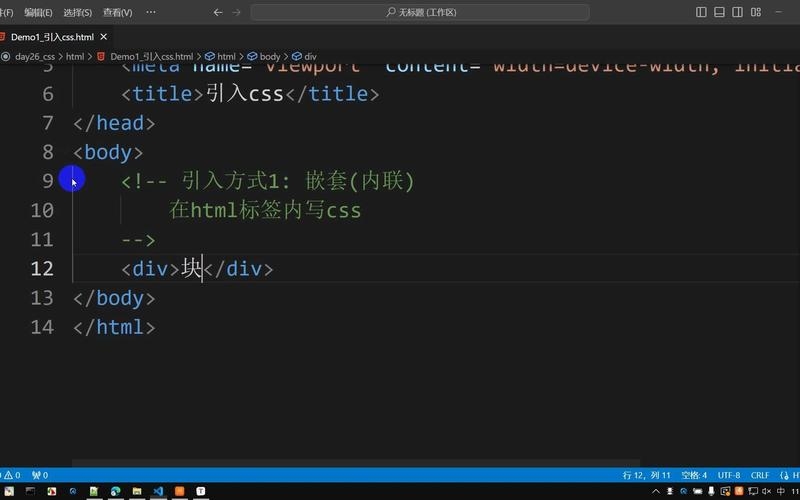Toggle the bottom panel layout icon
This screenshot has width=800, height=500.
719,12
